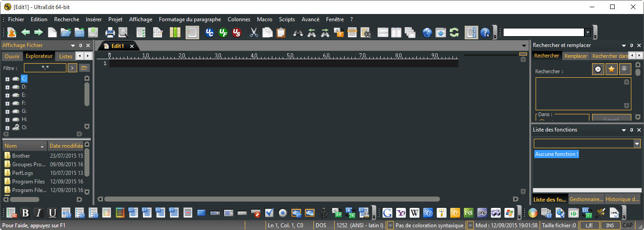644x230 pixels.
Task: Go back with the green left arrow
Action: coord(25,33)
